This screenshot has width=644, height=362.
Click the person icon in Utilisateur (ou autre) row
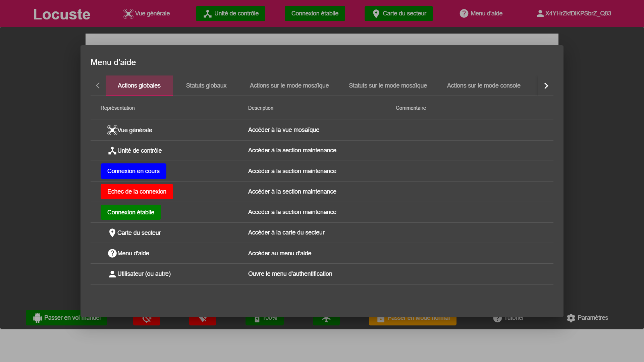tap(112, 274)
